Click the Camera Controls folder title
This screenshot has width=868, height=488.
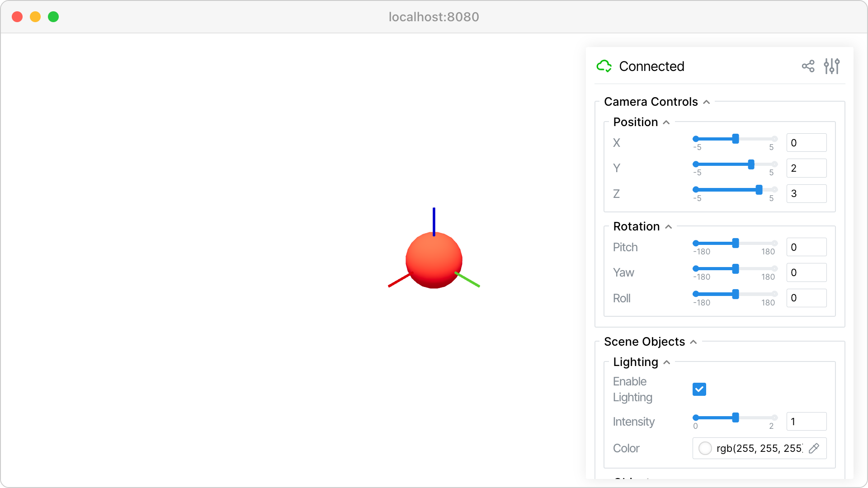(651, 102)
